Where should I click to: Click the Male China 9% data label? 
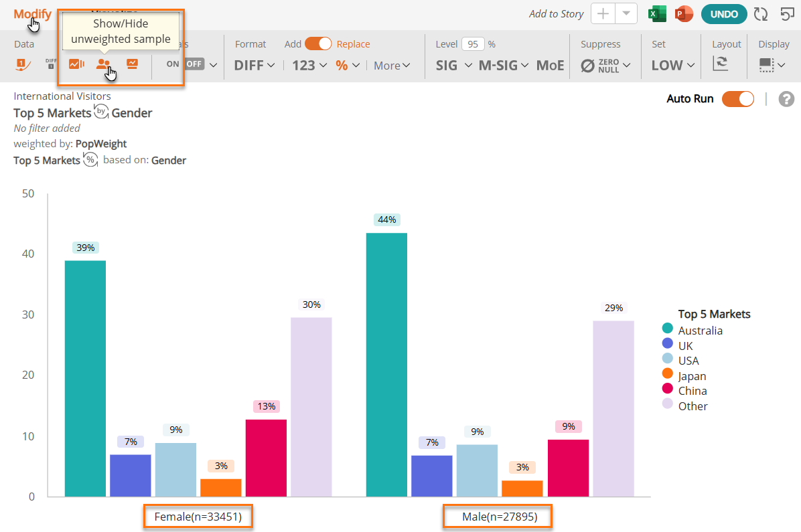(569, 426)
